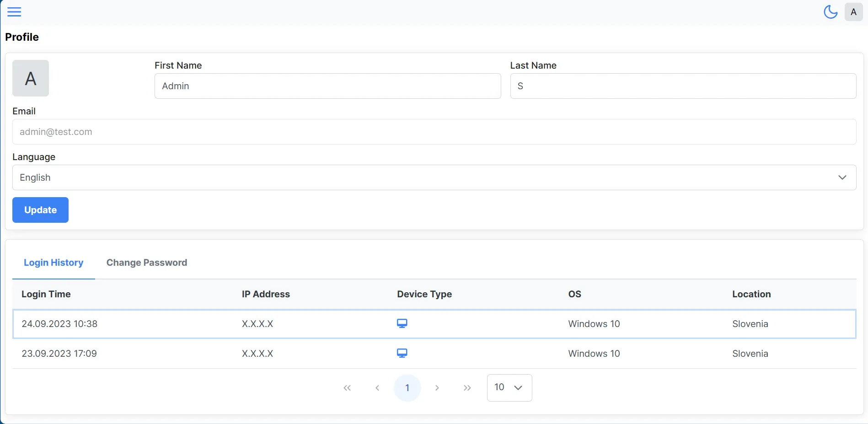Click the desktop device icon for the 24.09.2023 login

click(402, 323)
